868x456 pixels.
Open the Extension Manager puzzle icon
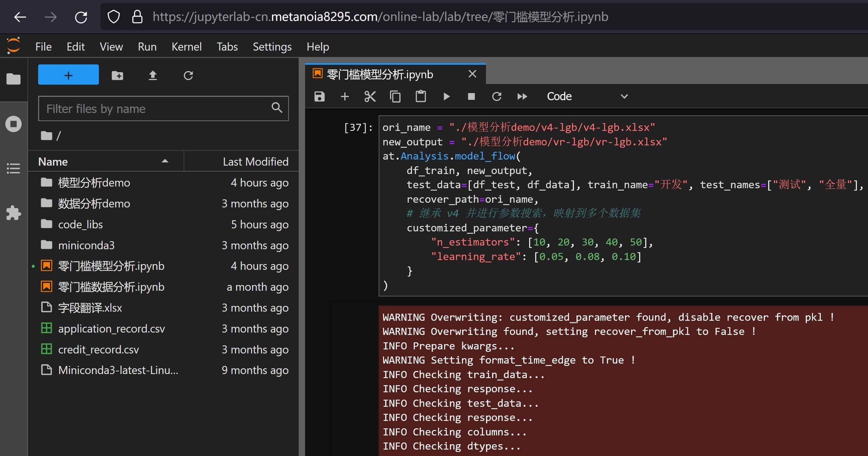pyautogui.click(x=13, y=213)
